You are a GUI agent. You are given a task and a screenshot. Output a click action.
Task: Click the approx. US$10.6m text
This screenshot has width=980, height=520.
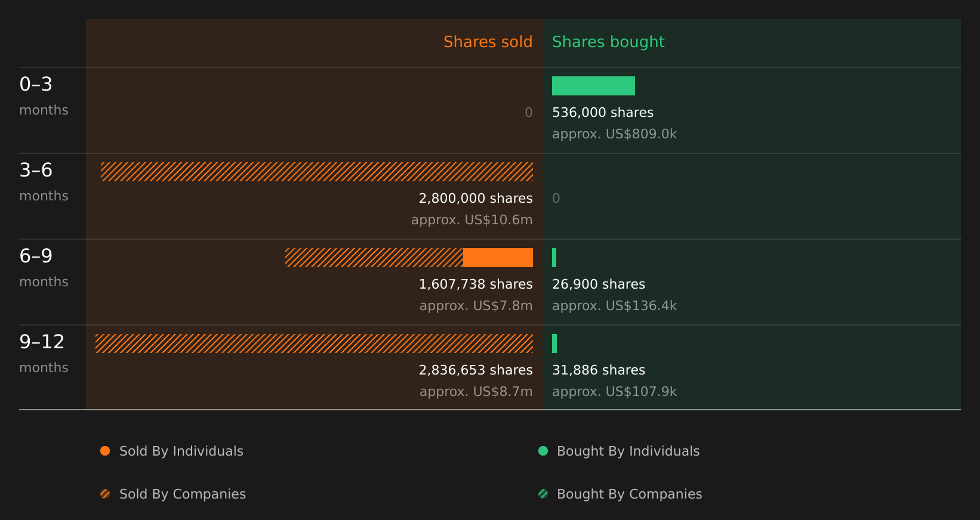coord(472,220)
